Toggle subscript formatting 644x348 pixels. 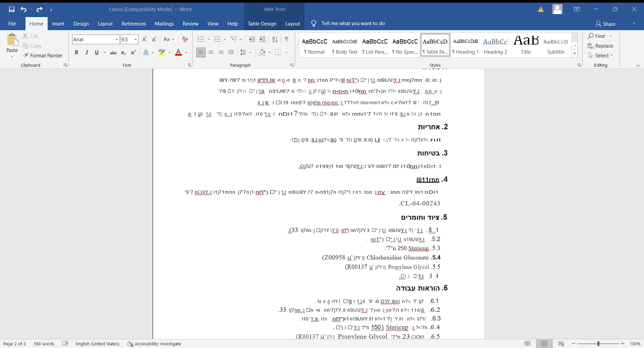pos(123,53)
